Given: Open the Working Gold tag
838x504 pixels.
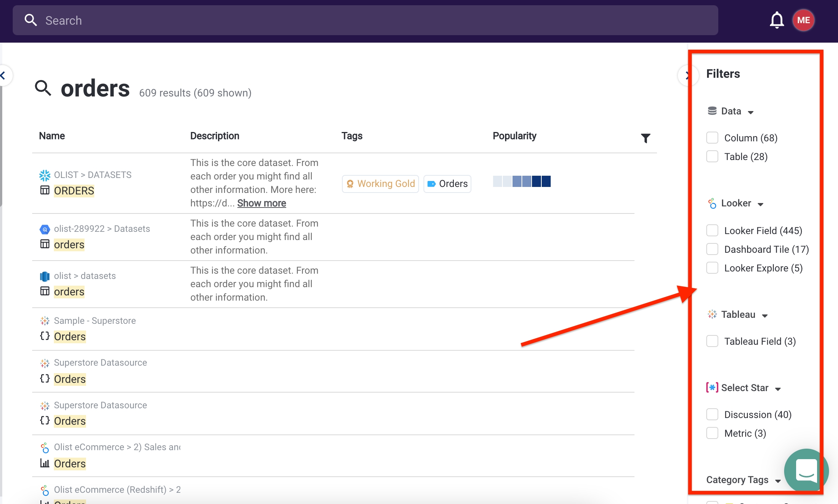Looking at the screenshot, I should point(380,184).
